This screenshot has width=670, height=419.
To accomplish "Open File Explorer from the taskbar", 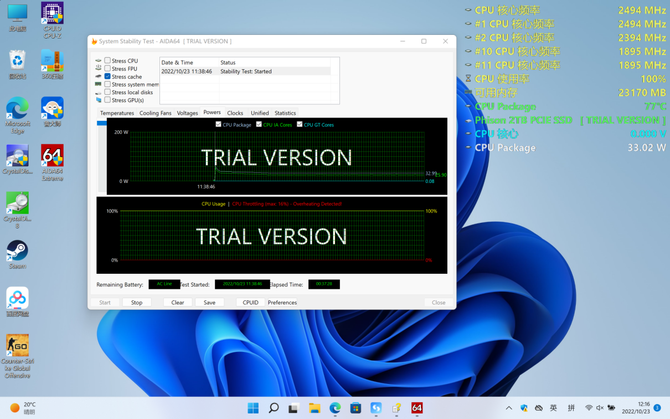I will tap(314, 408).
